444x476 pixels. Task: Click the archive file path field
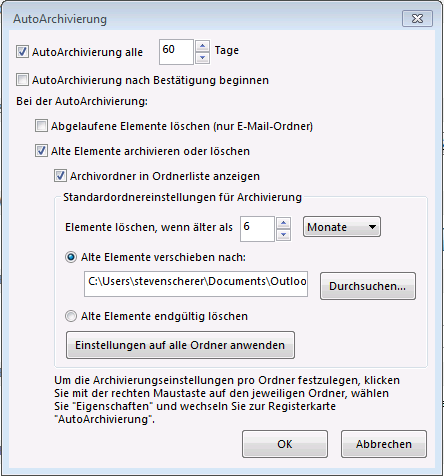click(x=196, y=284)
